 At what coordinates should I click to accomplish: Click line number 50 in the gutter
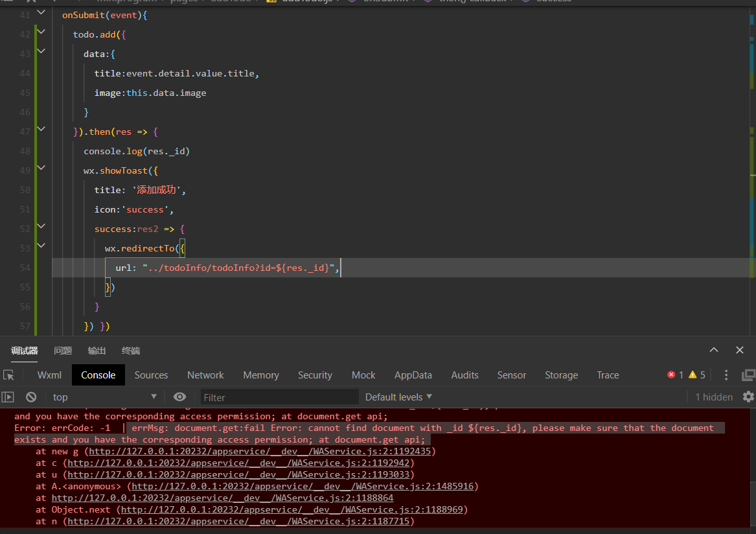pos(25,190)
